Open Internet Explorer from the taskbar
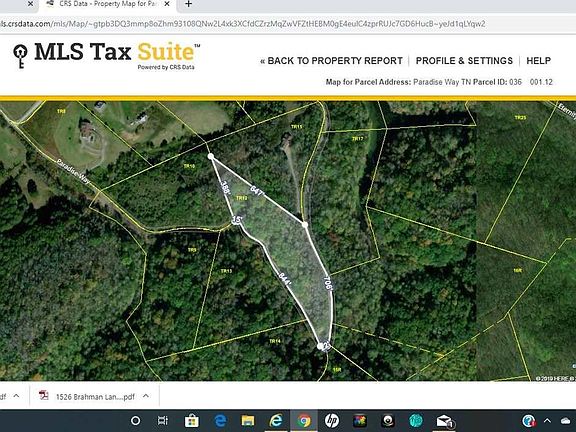The width and height of the screenshot is (576, 432). (x=276, y=421)
